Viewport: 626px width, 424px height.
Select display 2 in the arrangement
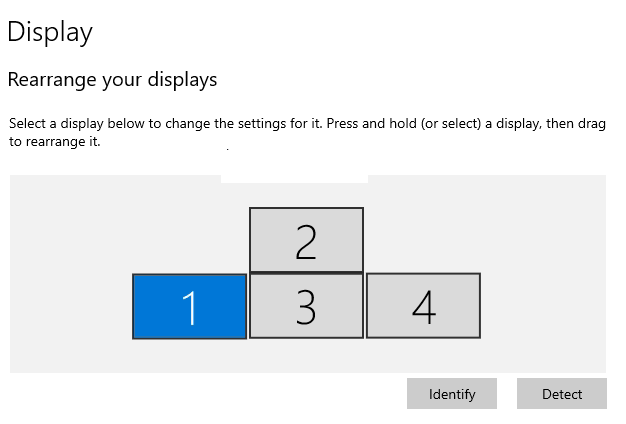pyautogui.click(x=306, y=240)
